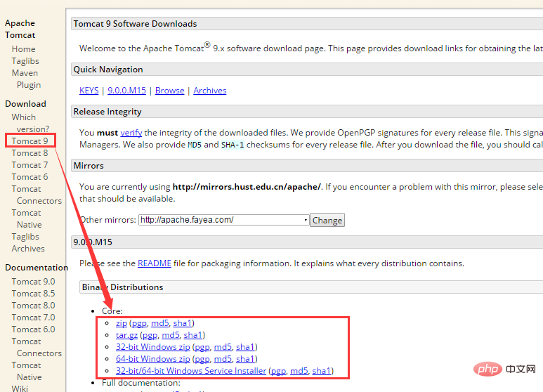Select Tomcat 6 in the Download section
Image resolution: width=543 pixels, height=392 pixels.
point(30,177)
